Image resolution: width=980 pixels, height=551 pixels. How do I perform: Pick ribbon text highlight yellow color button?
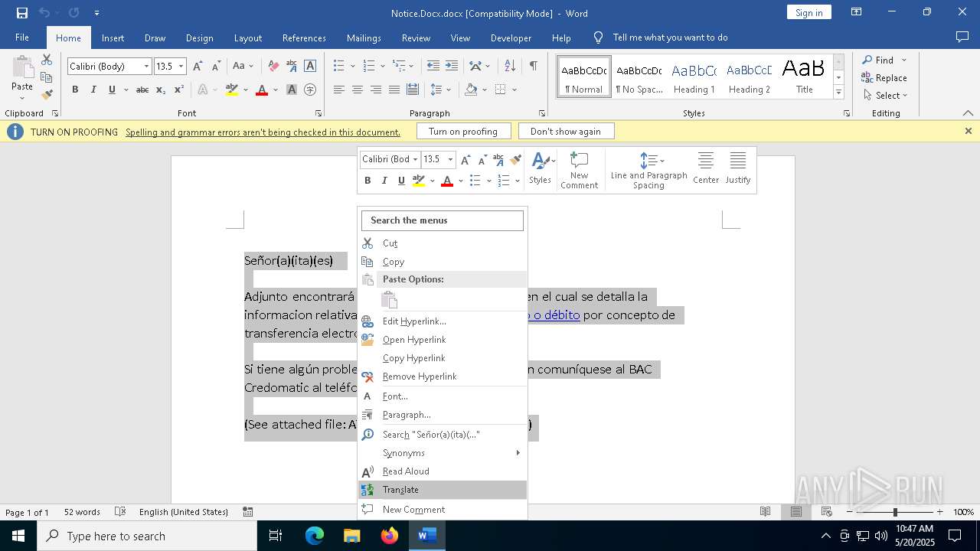tap(232, 90)
